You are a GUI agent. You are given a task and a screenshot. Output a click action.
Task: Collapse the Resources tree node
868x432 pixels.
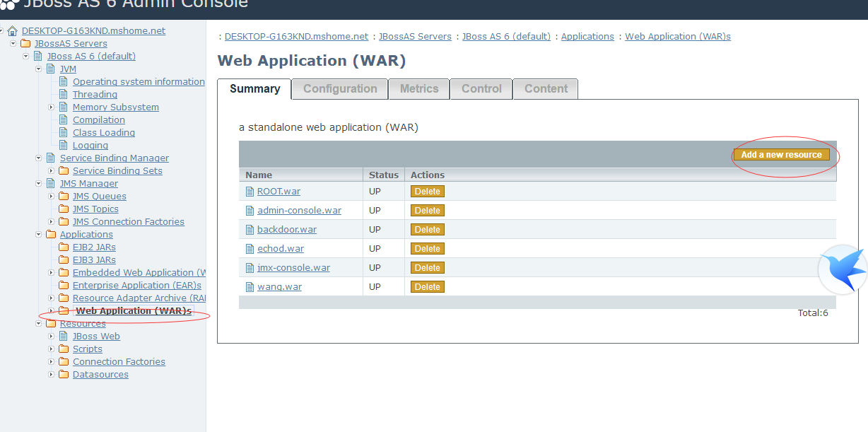pyautogui.click(x=39, y=324)
